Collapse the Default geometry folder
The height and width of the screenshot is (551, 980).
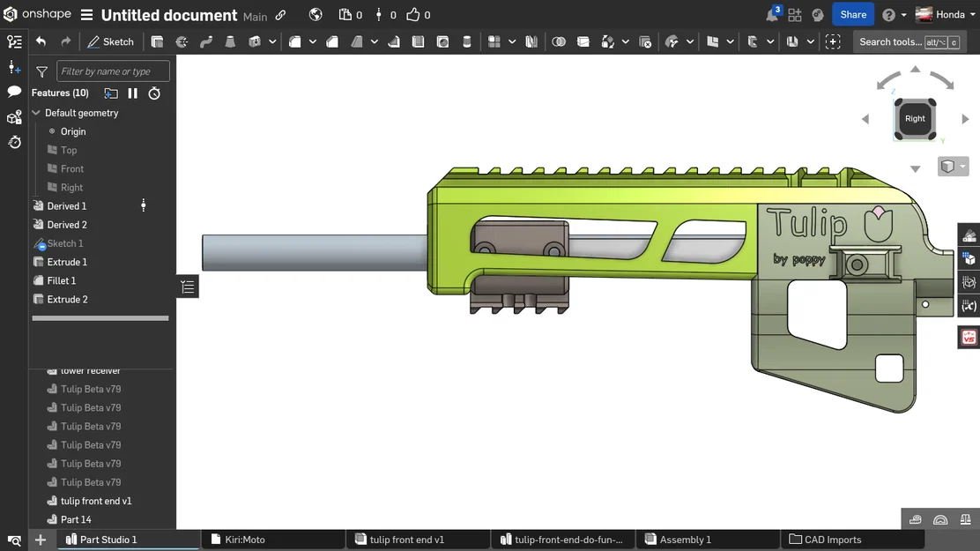coord(36,113)
